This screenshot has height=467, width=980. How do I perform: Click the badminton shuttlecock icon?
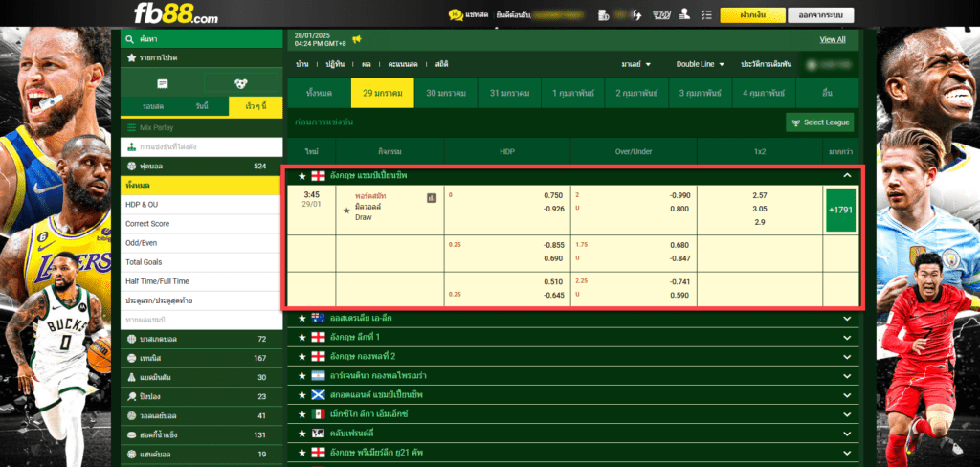131,377
